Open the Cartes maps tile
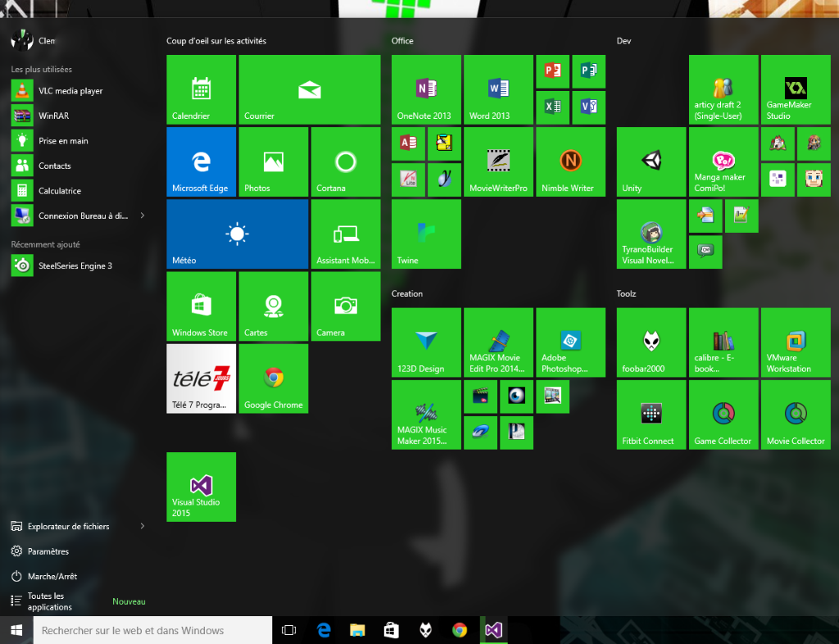 tap(274, 306)
